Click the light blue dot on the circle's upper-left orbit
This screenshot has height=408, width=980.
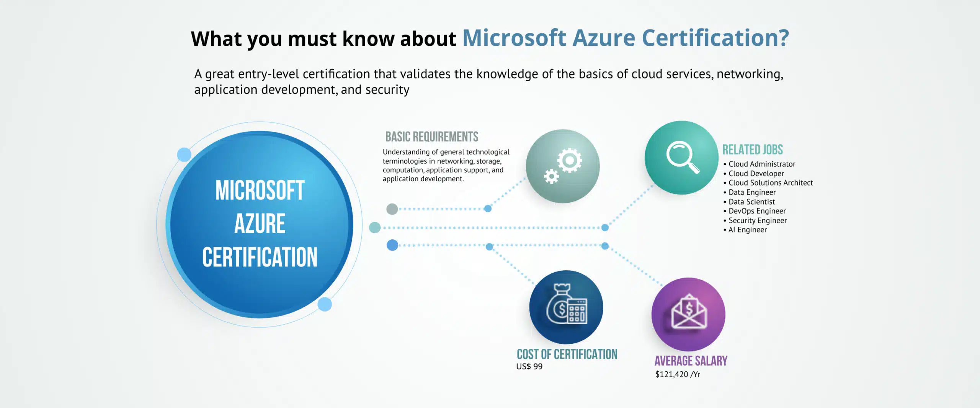click(x=184, y=154)
